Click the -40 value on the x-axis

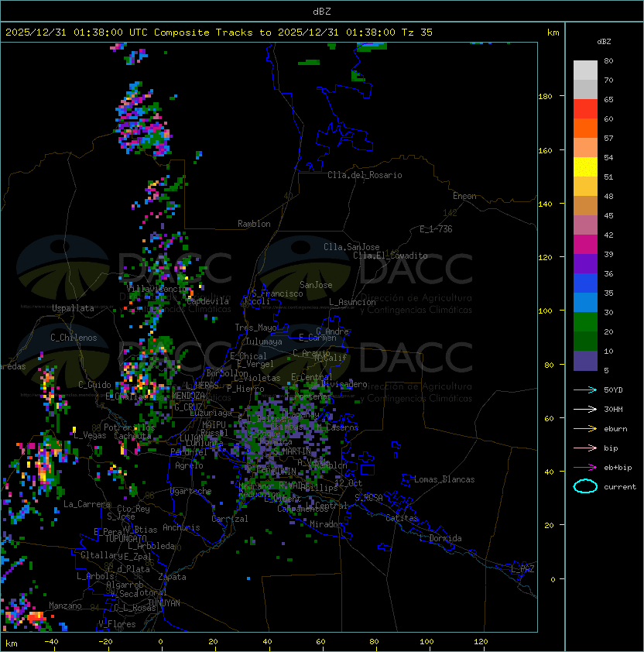pyautogui.click(x=51, y=642)
